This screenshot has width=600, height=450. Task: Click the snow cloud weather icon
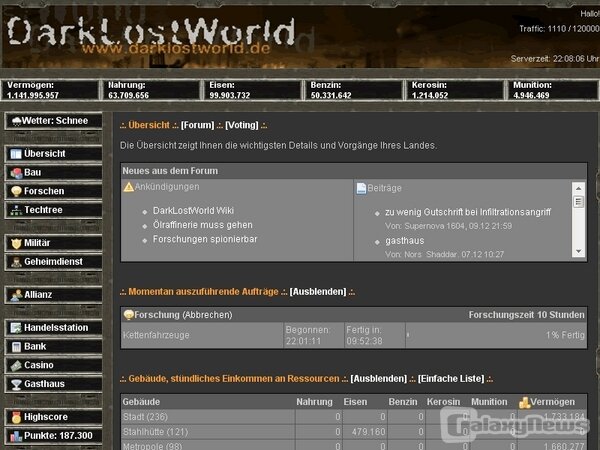tap(16, 121)
